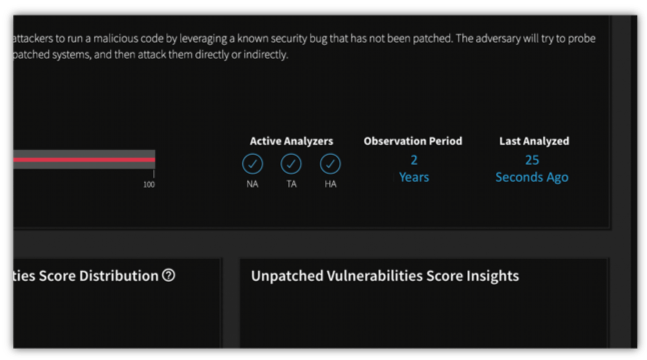This screenshot has height=360, width=647.
Task: Click the HA text label below checkmark
Action: coord(330,184)
